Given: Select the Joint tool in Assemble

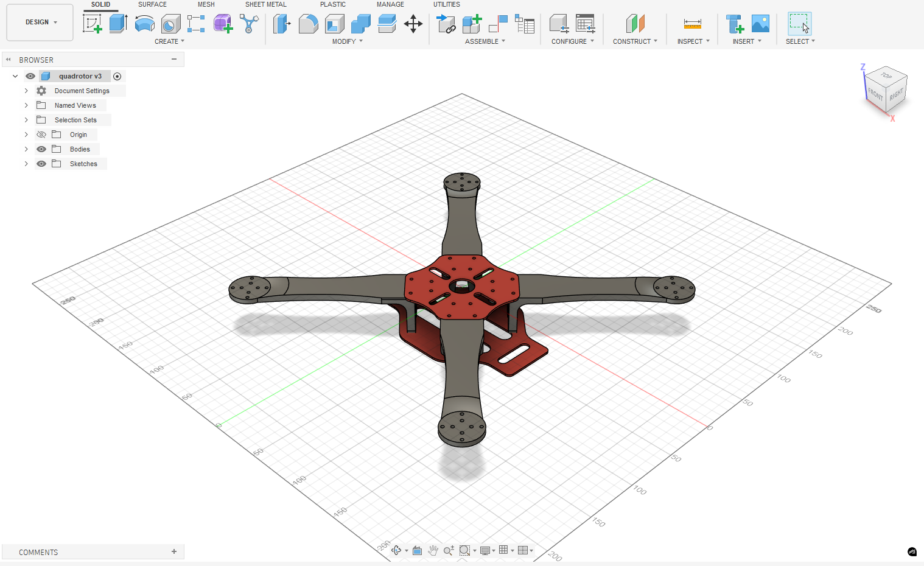Looking at the screenshot, I should (498, 24).
